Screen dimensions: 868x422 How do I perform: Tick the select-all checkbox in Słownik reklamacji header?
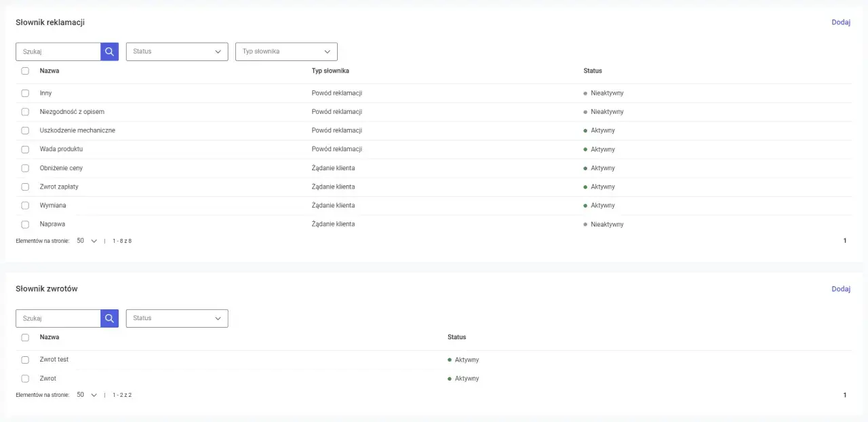click(25, 71)
